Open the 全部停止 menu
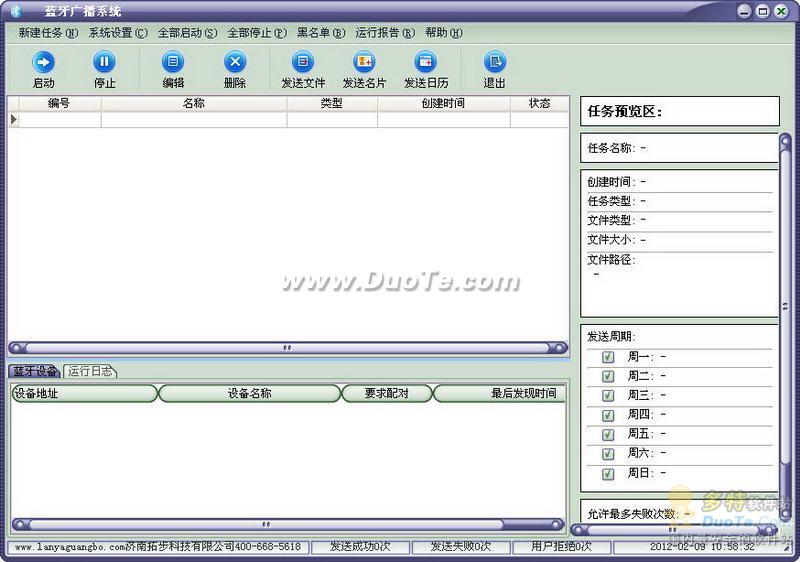Image resolution: width=800 pixels, height=562 pixels. [x=257, y=33]
